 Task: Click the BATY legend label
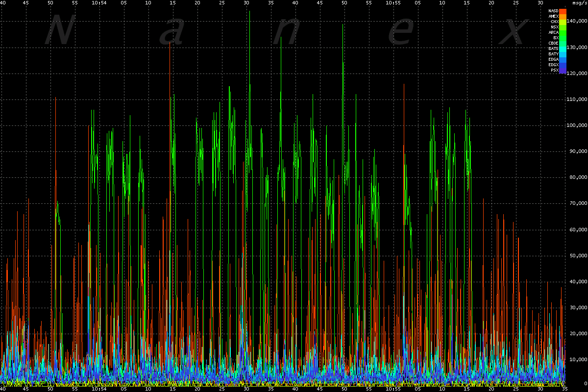coord(553,53)
